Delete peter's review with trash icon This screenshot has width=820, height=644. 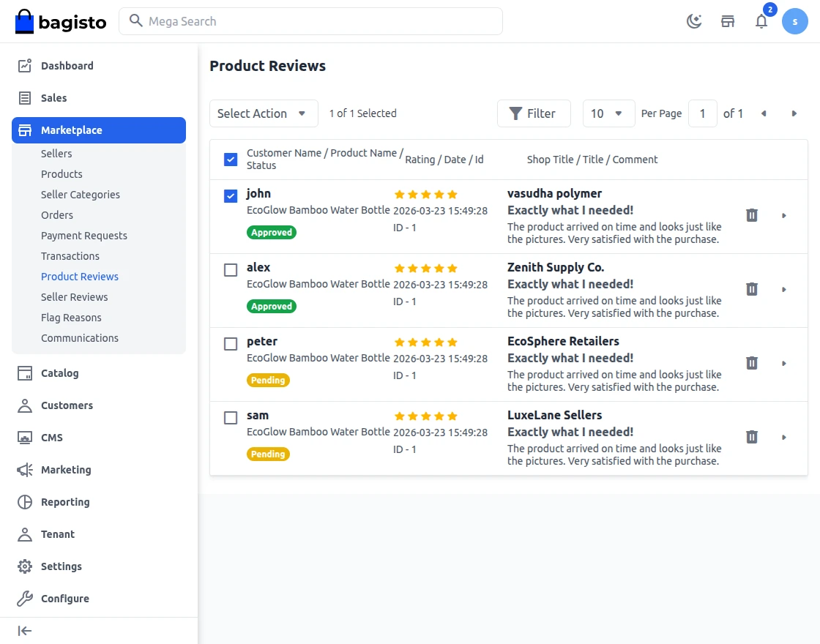pos(751,363)
